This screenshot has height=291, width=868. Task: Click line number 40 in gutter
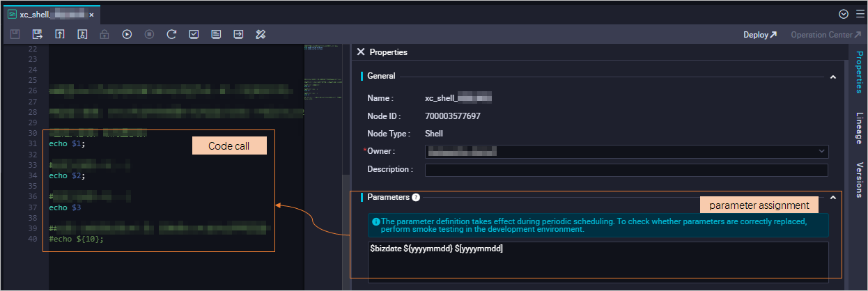pyautogui.click(x=31, y=239)
